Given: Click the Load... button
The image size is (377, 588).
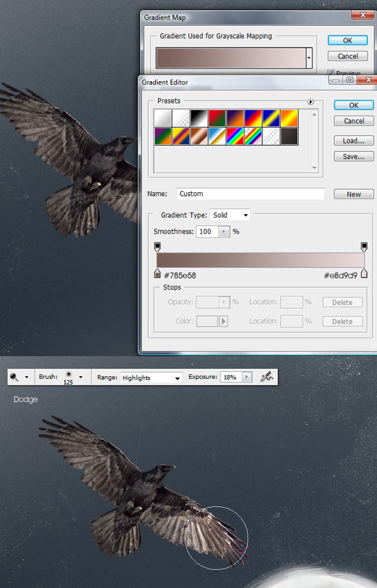Looking at the screenshot, I should point(354,141).
